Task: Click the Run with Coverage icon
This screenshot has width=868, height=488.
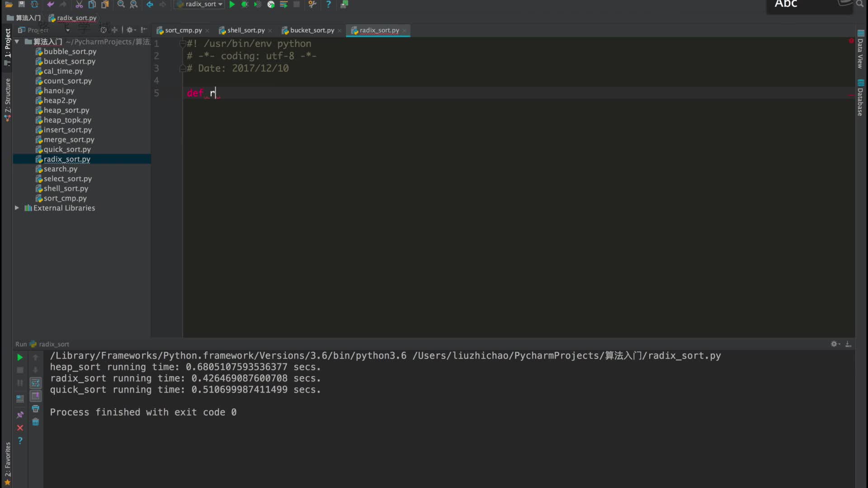Action: point(257,4)
